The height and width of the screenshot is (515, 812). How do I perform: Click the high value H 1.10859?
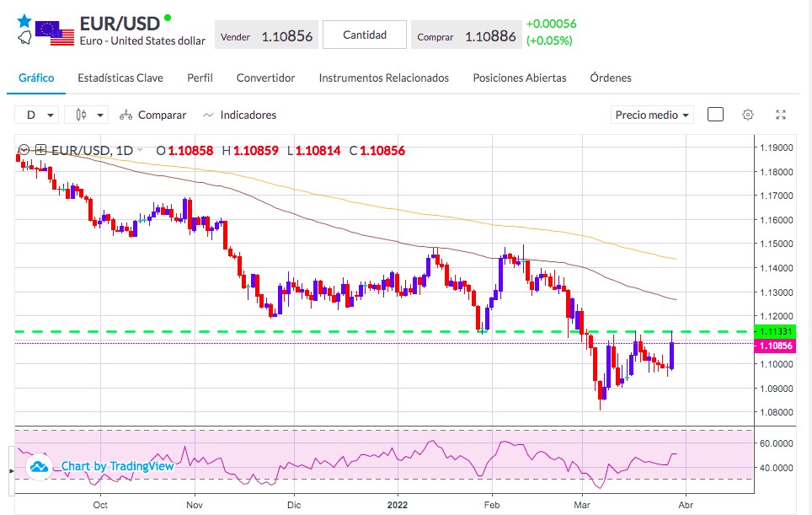[250, 151]
